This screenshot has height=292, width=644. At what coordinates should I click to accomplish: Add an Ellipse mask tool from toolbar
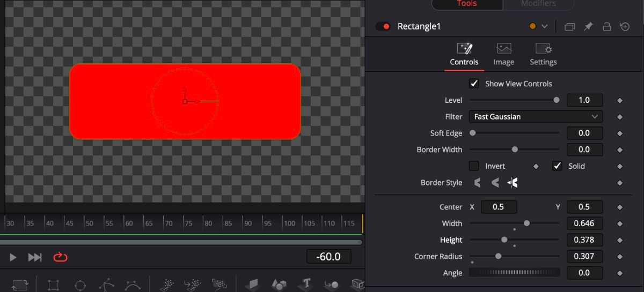(80, 284)
